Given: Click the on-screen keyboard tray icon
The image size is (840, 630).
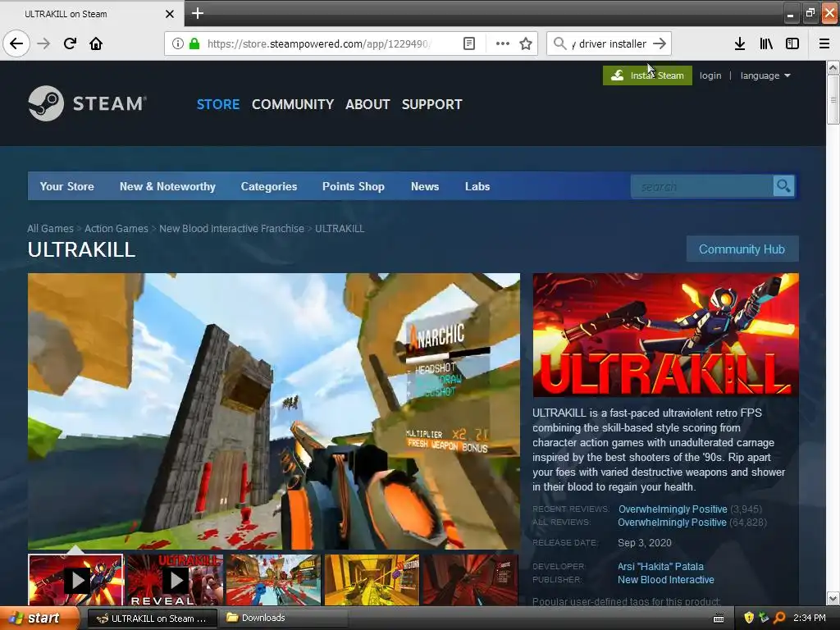Looking at the screenshot, I should (x=719, y=619).
